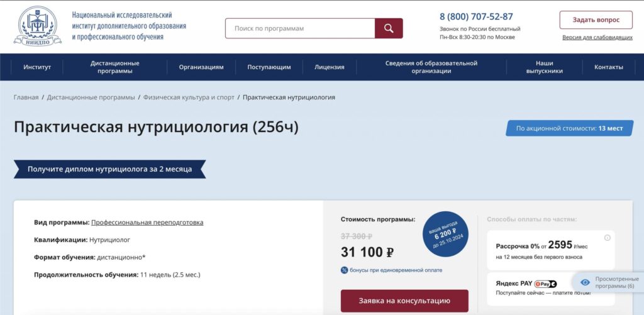Viewport: 644px width, 315px height.
Task: Open the Институт menu item
Action: (x=37, y=67)
